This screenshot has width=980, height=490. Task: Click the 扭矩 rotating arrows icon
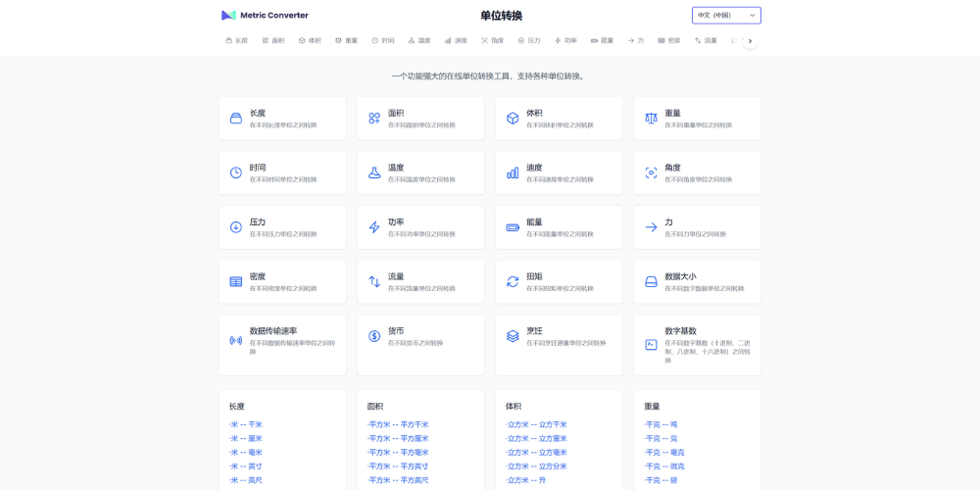pos(513,282)
